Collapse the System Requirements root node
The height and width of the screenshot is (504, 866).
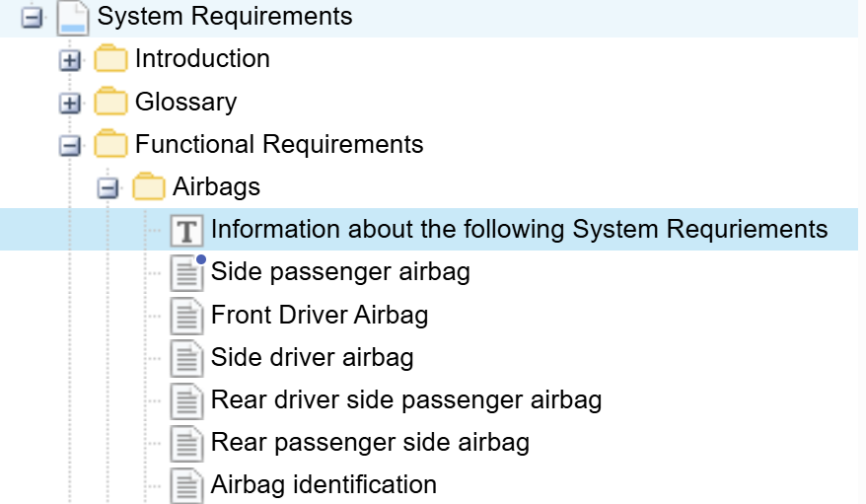pyautogui.click(x=32, y=18)
